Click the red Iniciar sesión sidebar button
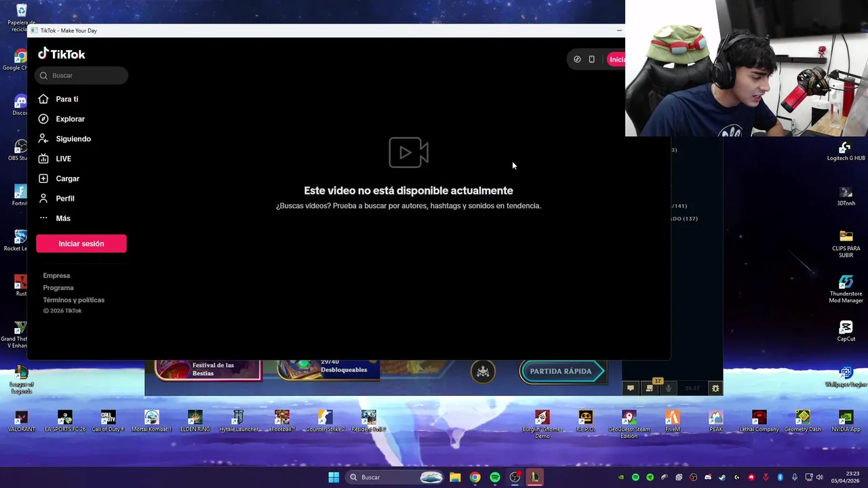The height and width of the screenshot is (488, 868). 81,243
